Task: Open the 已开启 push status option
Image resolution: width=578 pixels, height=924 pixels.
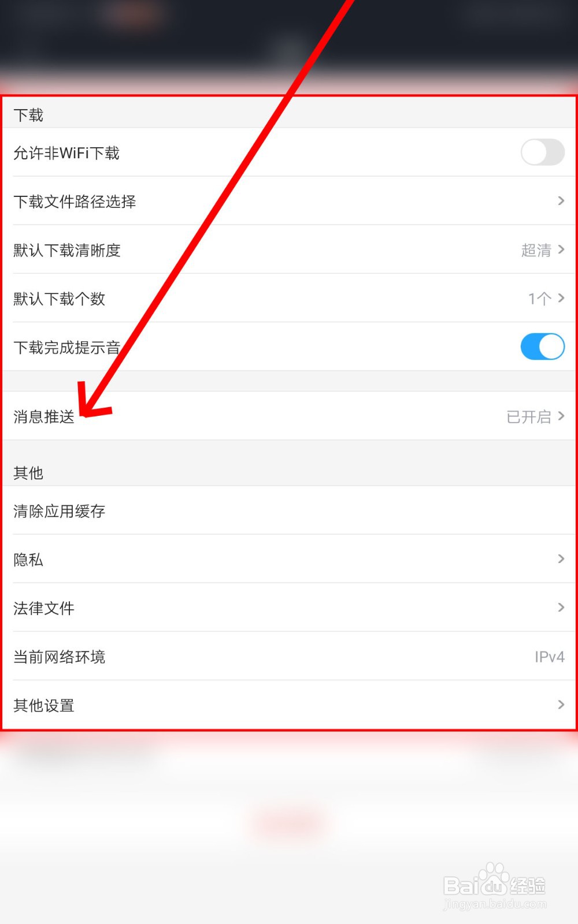Action: click(x=529, y=416)
